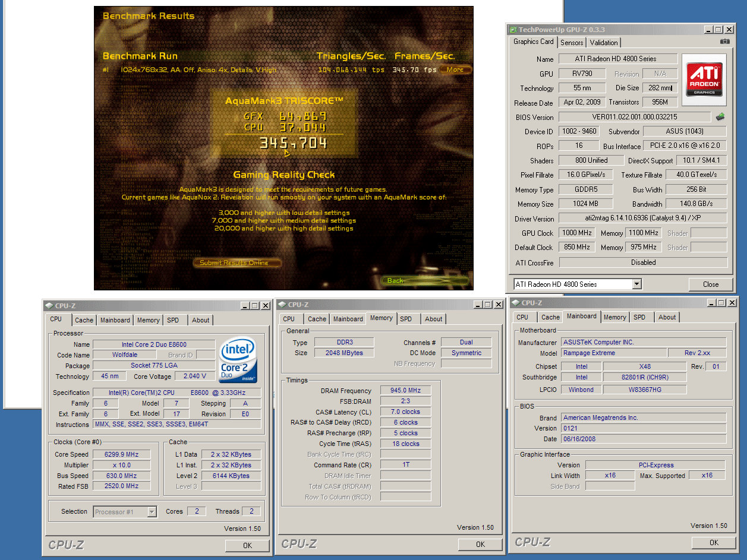Image resolution: width=747 pixels, height=560 pixels.
Task: Click the Memory Size 2048 MBytes value
Action: pos(343,353)
